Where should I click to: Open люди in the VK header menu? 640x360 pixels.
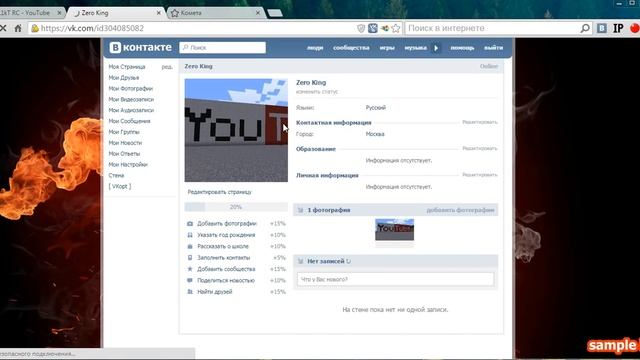[x=315, y=48]
